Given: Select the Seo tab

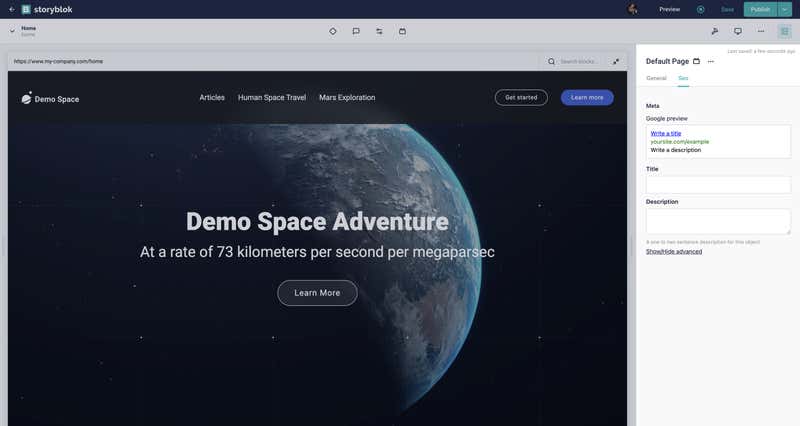Looking at the screenshot, I should (x=683, y=77).
